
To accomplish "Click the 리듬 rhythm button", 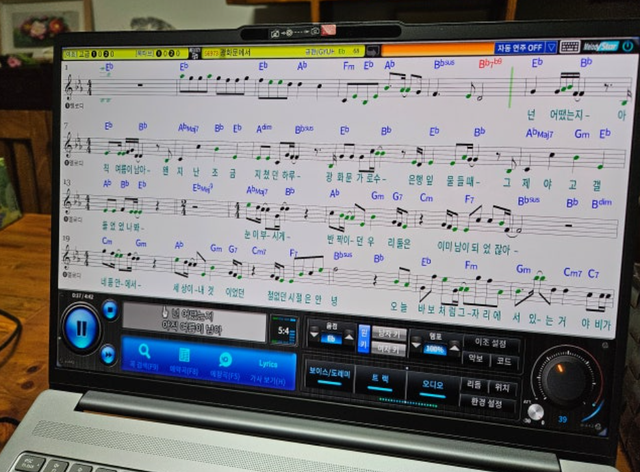I will pyautogui.click(x=474, y=385).
